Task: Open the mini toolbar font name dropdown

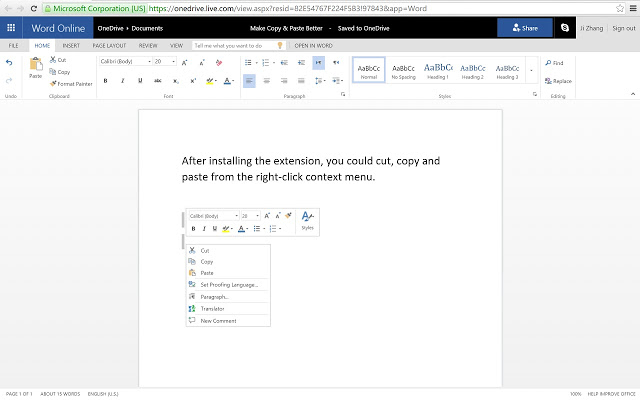Action: (236, 216)
